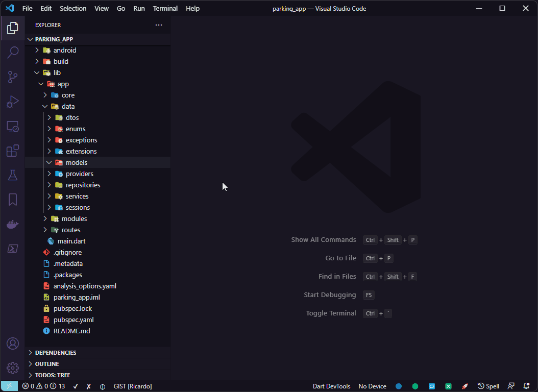Viewport: 538px width, 392px height.
Task: Open the File menu
Action: pos(28,8)
